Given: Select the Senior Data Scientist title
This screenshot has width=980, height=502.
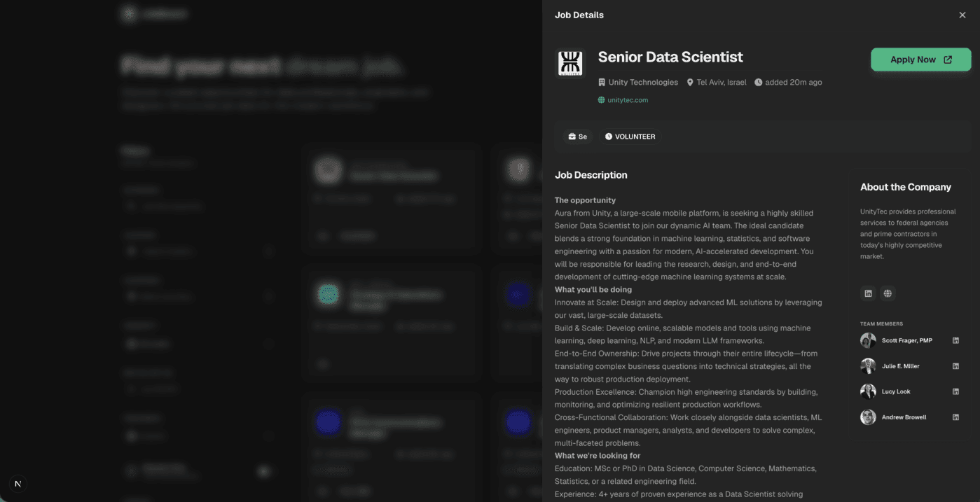Looking at the screenshot, I should click(670, 57).
